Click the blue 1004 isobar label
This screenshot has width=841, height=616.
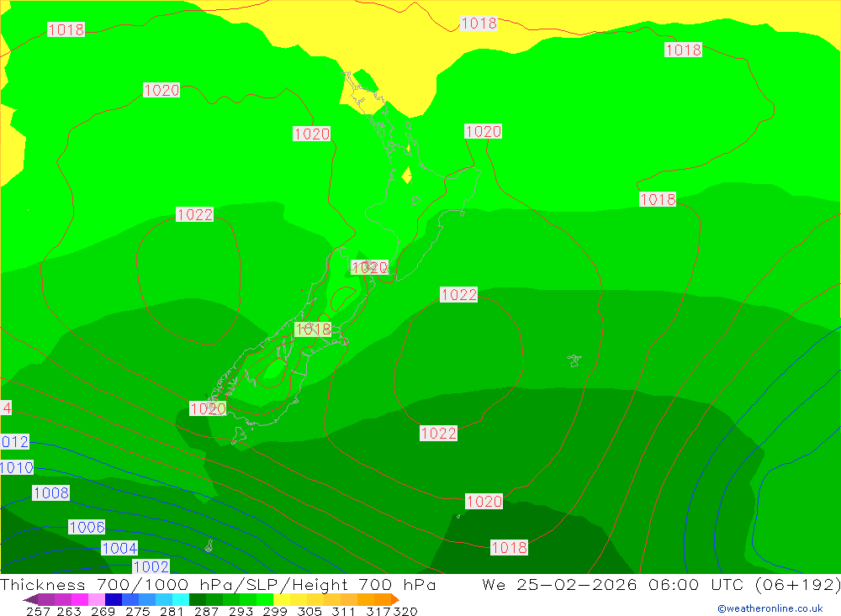point(120,548)
